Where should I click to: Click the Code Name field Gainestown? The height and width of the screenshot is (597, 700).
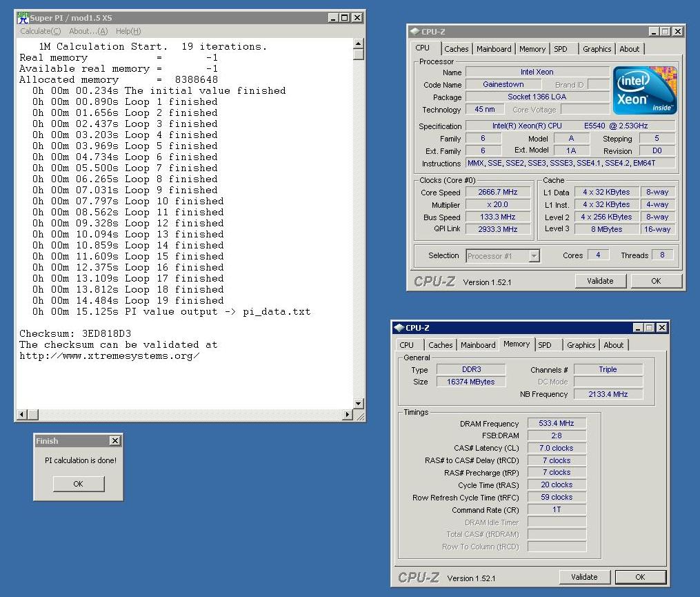[503, 84]
